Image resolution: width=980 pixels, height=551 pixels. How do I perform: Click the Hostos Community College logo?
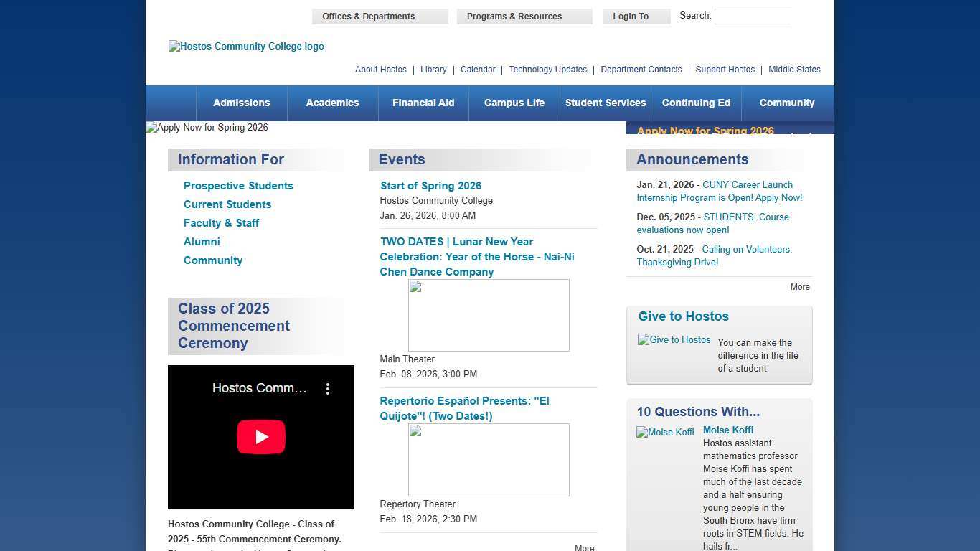[246, 47]
